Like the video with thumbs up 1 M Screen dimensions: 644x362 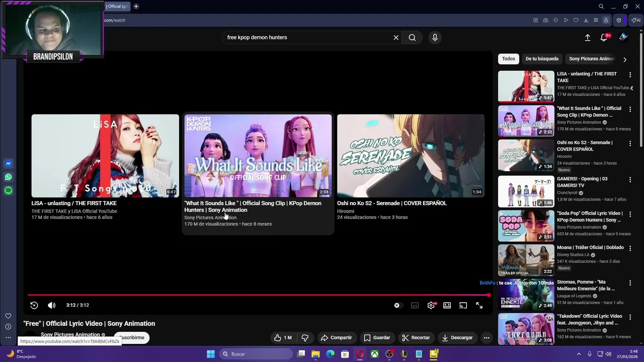pyautogui.click(x=283, y=338)
